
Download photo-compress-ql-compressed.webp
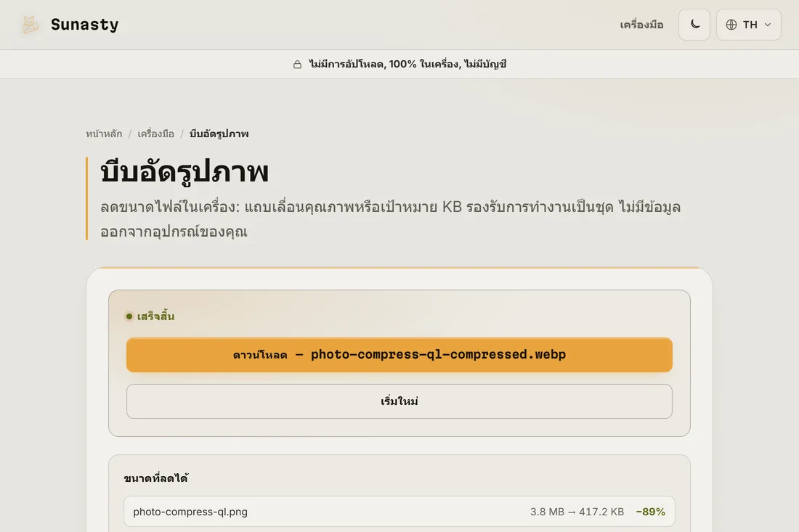(399, 355)
